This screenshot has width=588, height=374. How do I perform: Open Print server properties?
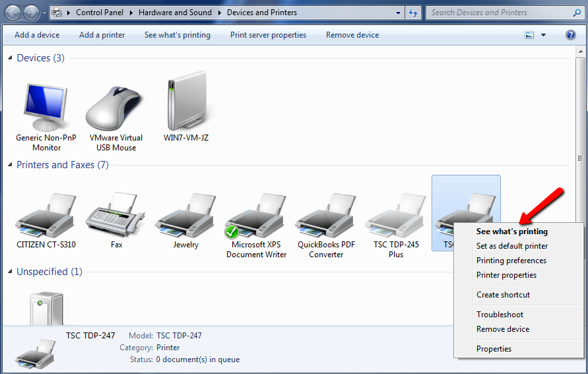click(x=268, y=35)
